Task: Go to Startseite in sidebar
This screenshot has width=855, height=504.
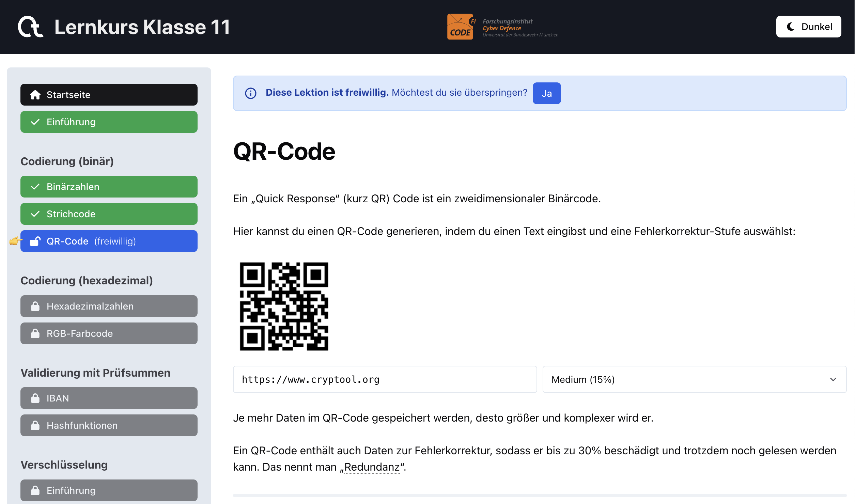Action: tap(109, 95)
